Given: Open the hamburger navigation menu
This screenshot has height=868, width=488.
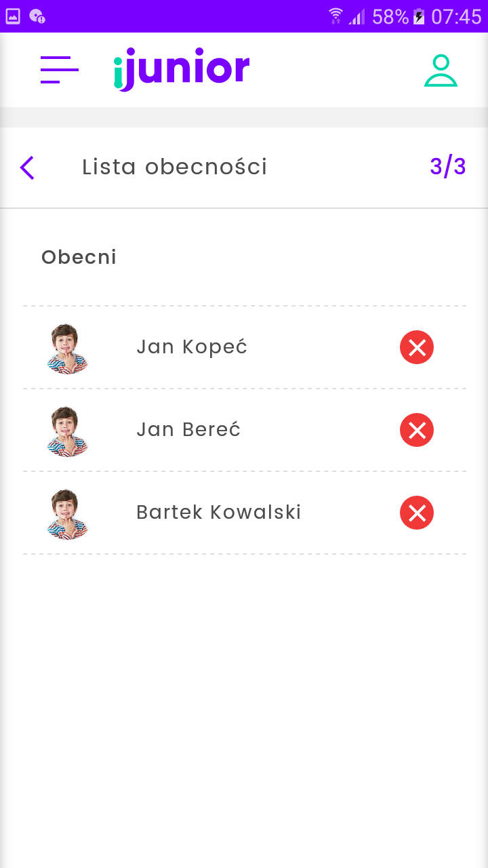Looking at the screenshot, I should tap(60, 70).
